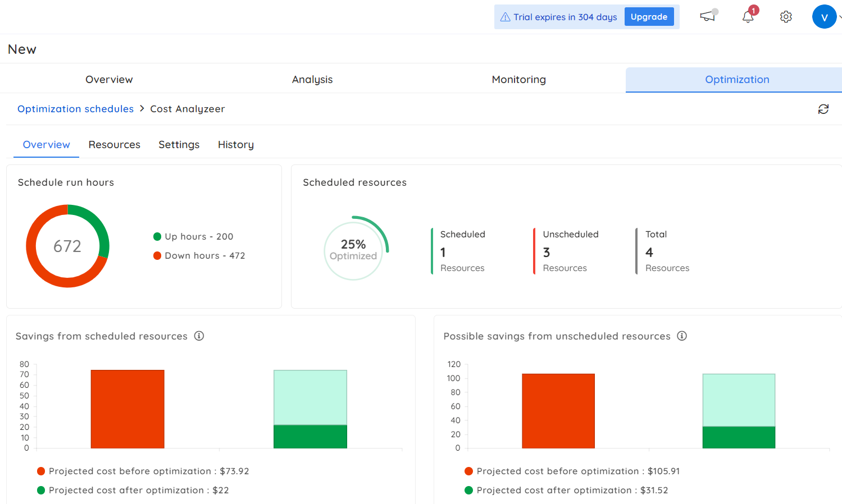
Task: Open the notifications bell
Action: (x=748, y=17)
